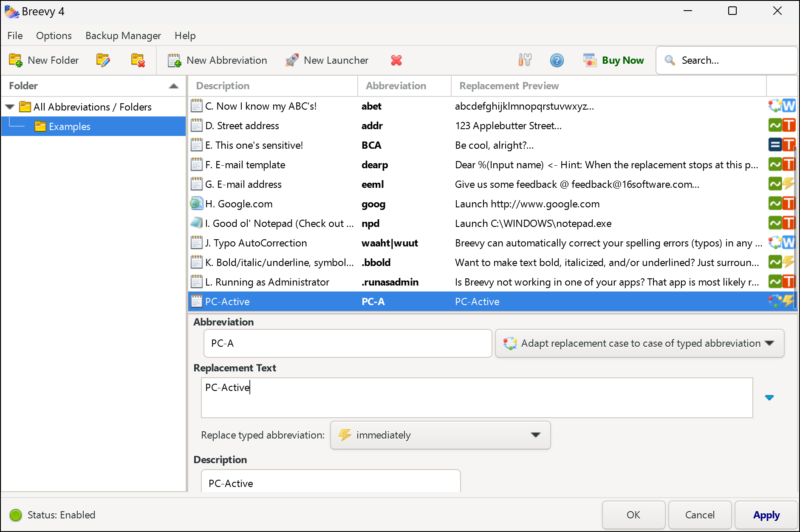Click the blue case-sensitive icon in BCA row
800x532 pixels.
coord(775,145)
